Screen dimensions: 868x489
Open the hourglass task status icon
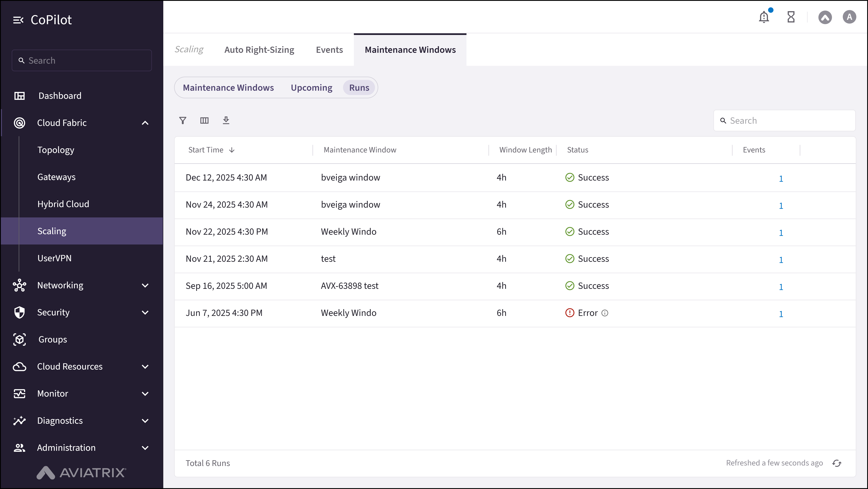pos(791,17)
